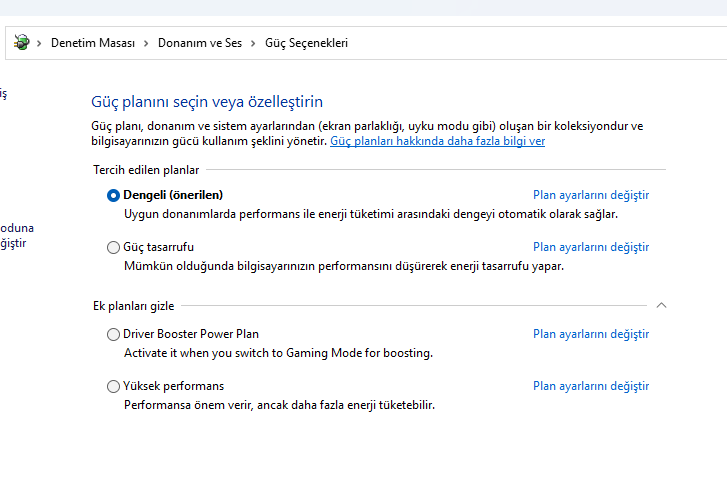Change plan settings for Driver Booster plan

point(591,334)
